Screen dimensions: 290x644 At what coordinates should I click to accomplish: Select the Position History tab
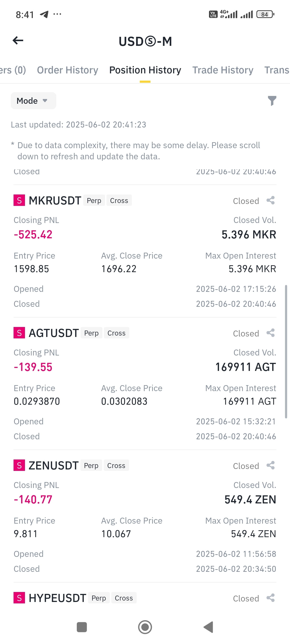click(145, 70)
